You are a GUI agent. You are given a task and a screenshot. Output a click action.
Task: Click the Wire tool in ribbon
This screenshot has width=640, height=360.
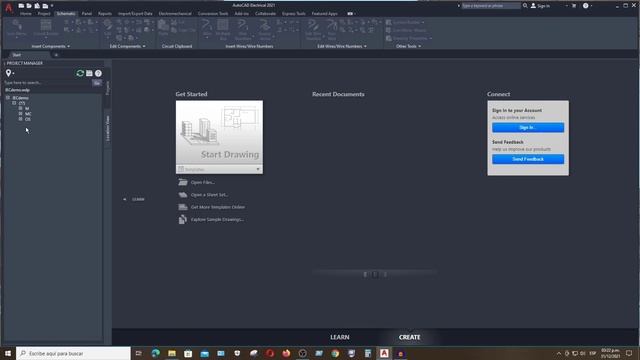[207, 28]
